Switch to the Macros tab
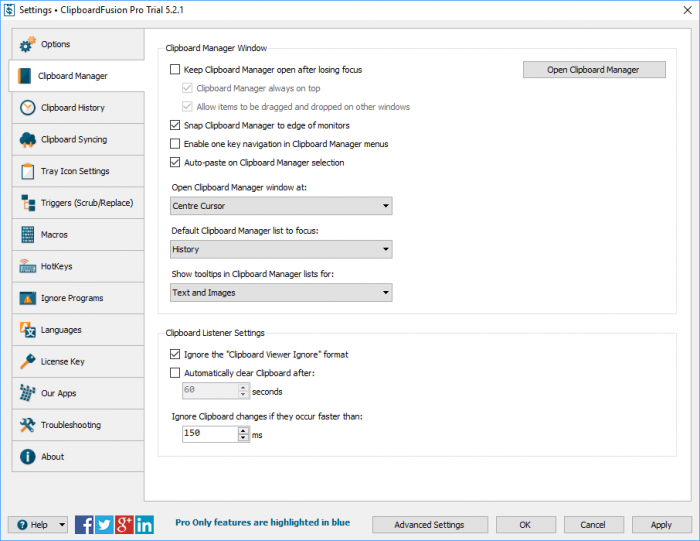 (x=78, y=234)
